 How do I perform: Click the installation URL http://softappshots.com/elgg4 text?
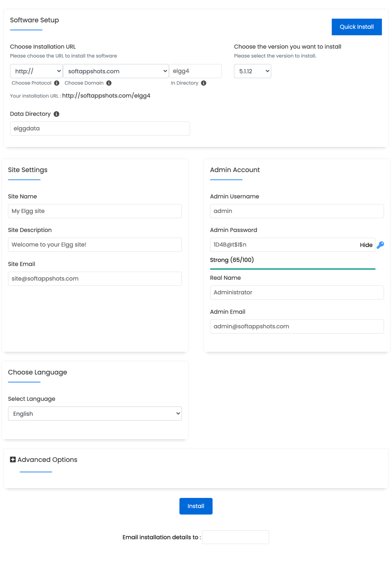[x=106, y=96]
